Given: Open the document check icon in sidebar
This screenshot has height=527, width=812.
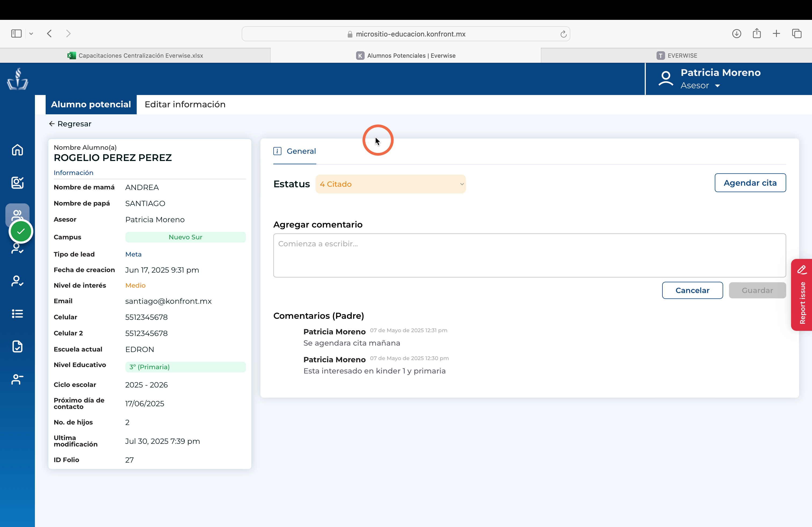Looking at the screenshot, I should pyautogui.click(x=17, y=346).
